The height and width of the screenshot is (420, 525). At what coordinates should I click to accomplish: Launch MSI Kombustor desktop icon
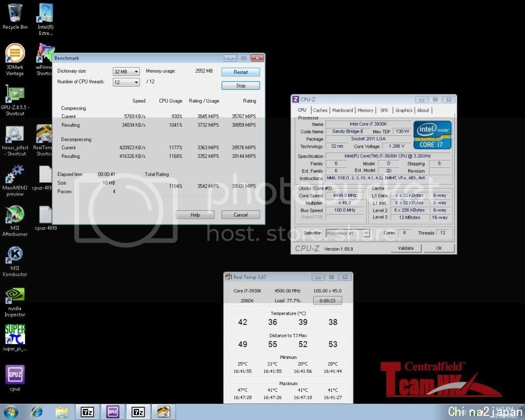point(15,261)
